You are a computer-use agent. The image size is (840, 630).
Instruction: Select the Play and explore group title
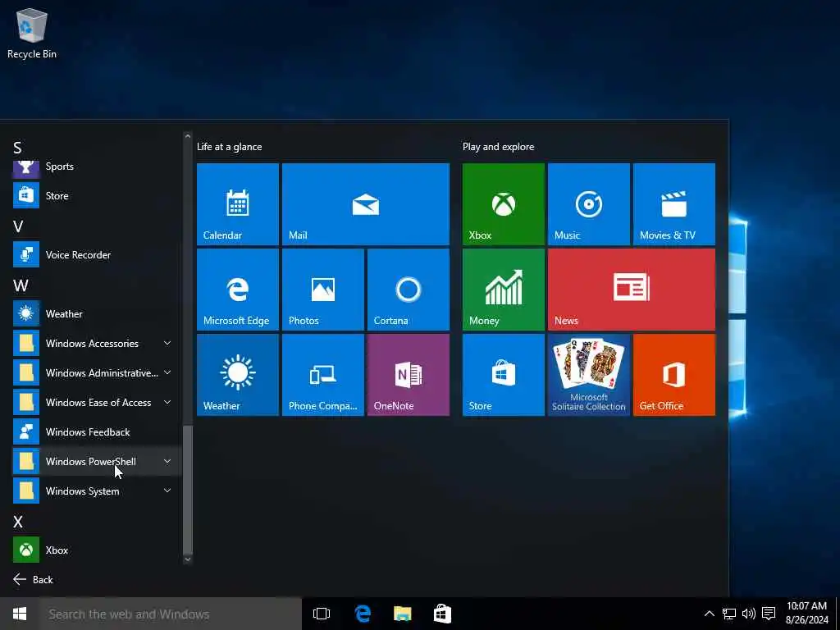tap(498, 147)
